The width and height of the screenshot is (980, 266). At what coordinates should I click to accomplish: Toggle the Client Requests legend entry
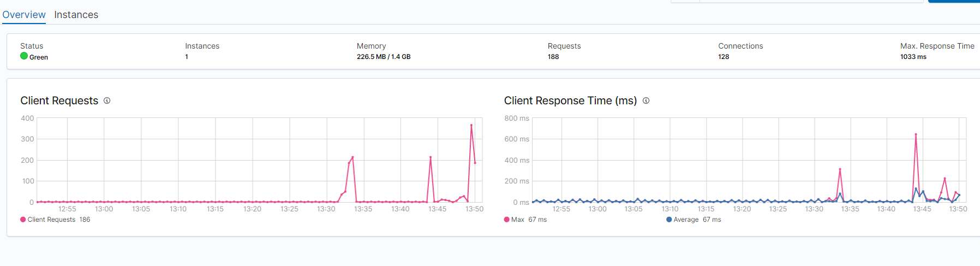[x=55, y=220]
